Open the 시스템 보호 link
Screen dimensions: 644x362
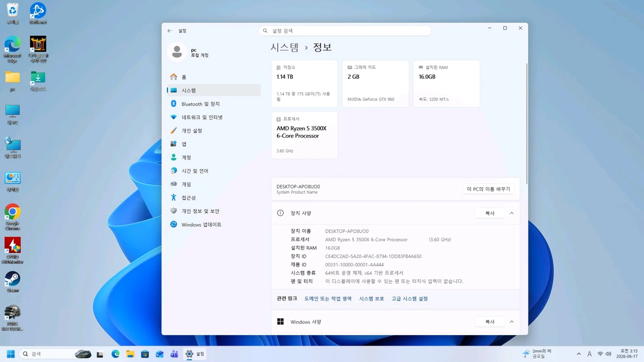[x=372, y=299]
